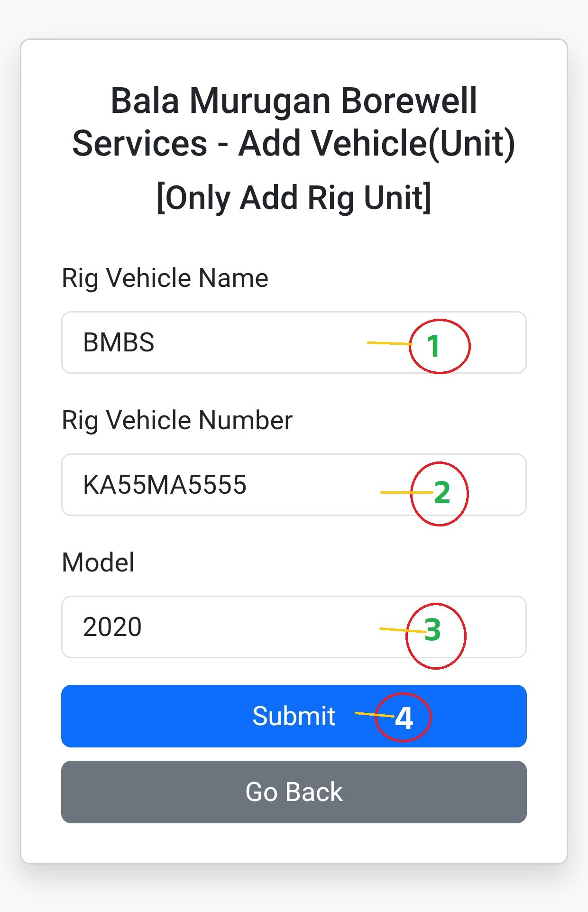The width and height of the screenshot is (588, 912).
Task: Click the "KA55MA5555" vehicle number text
Action: [165, 485]
